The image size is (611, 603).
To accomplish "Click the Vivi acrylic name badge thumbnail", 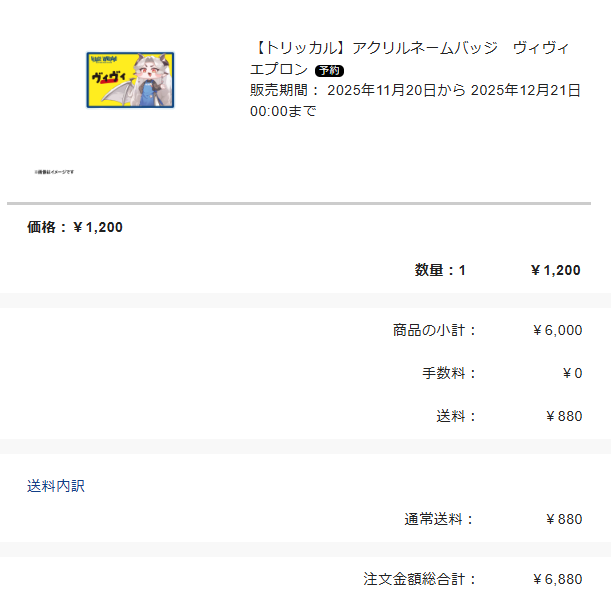I will click(130, 80).
